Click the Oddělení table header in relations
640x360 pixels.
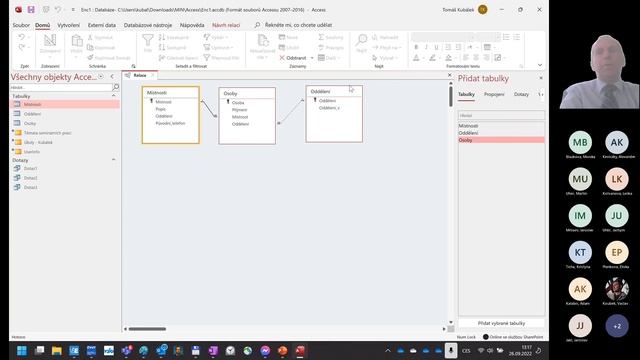334,91
